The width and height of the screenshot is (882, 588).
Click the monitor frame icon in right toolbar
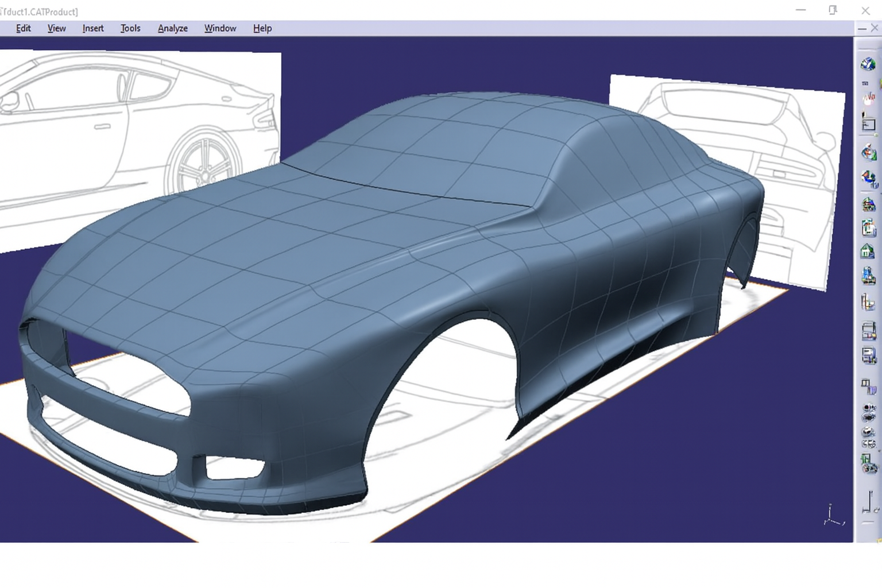[868, 123]
